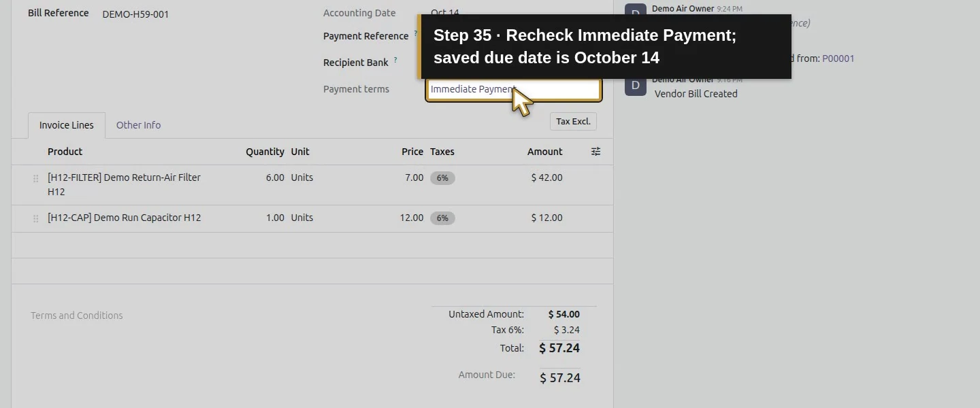Click the $ 12.00 line amount cell
The width and height of the screenshot is (980, 408).
pos(546,218)
